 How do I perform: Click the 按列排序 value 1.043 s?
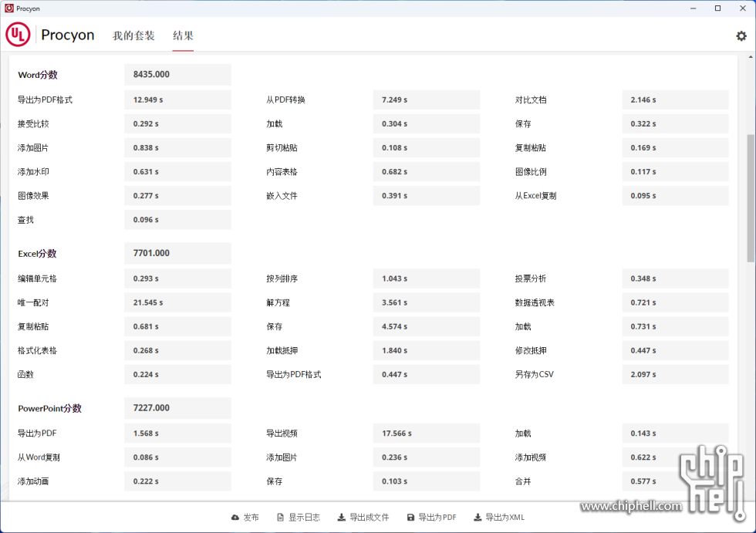coord(426,278)
